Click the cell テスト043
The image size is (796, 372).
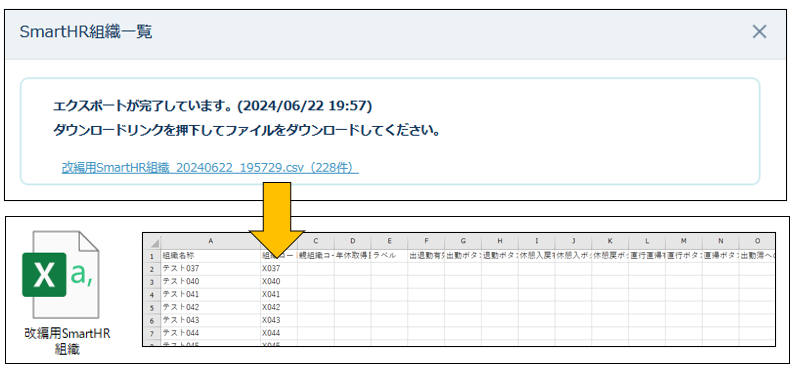(x=210, y=320)
